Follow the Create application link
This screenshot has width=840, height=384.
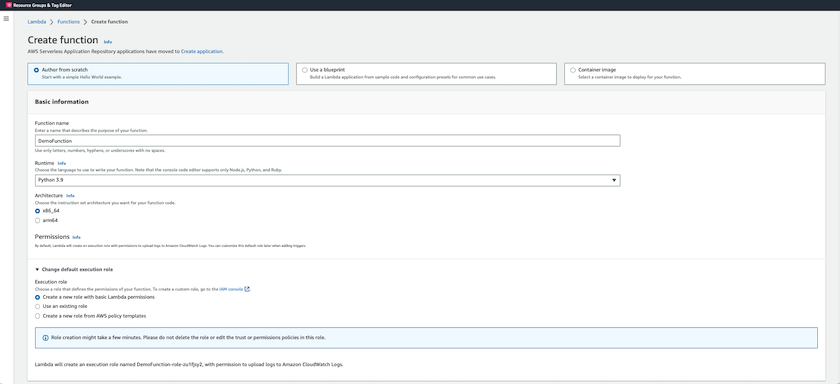coord(201,51)
